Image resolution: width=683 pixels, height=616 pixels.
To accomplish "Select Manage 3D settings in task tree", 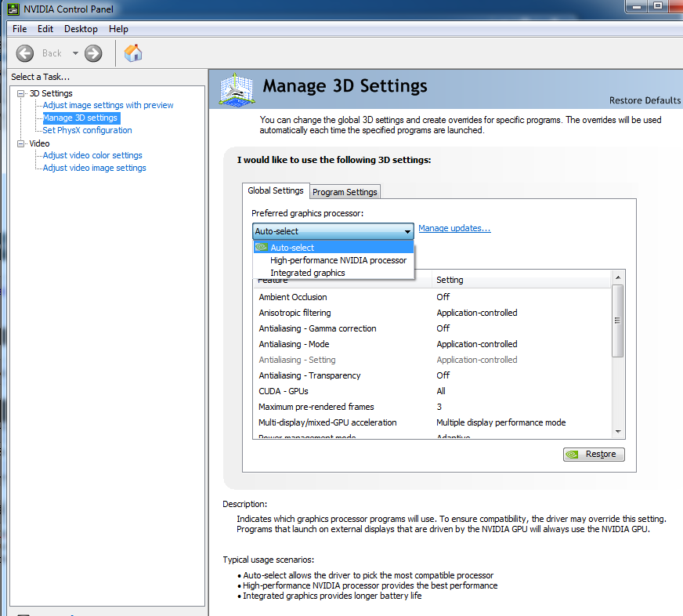I will [80, 118].
